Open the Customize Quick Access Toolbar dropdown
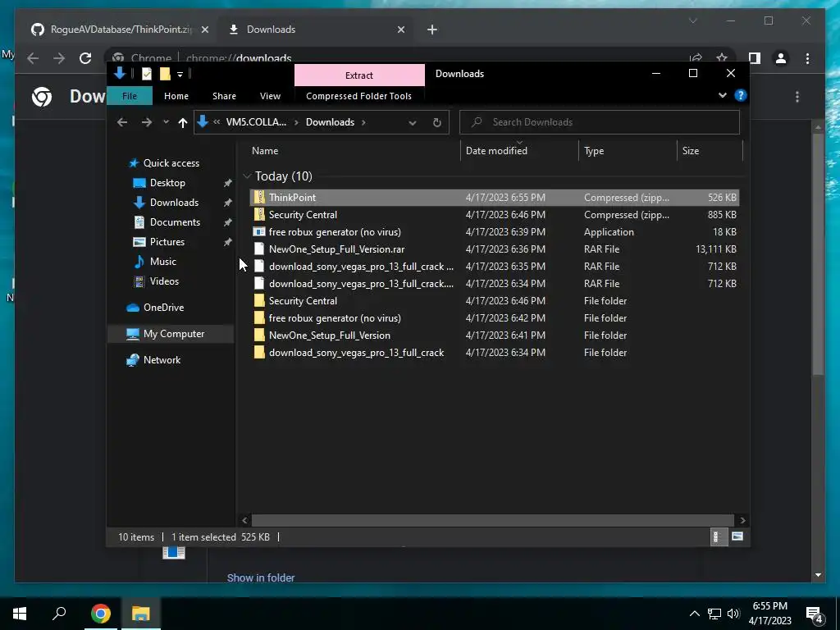 [180, 75]
